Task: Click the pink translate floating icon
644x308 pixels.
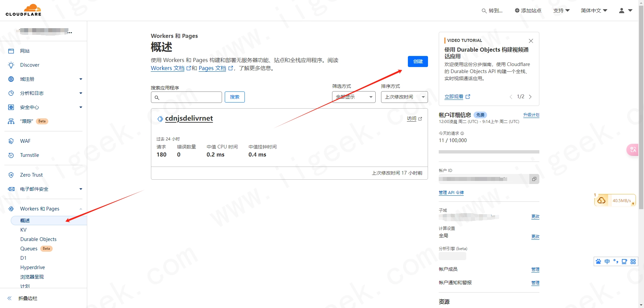Action: 633,149
